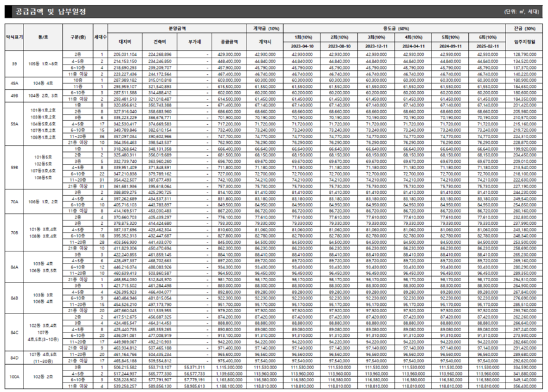548x392 pixels.
Task: Click the '104동 4호' cell
Action: click(43, 83)
